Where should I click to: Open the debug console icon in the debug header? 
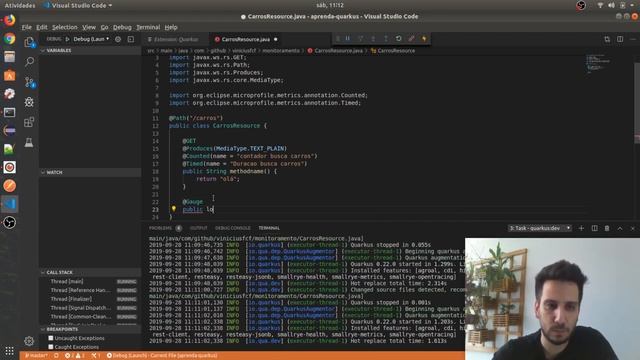coord(131,39)
